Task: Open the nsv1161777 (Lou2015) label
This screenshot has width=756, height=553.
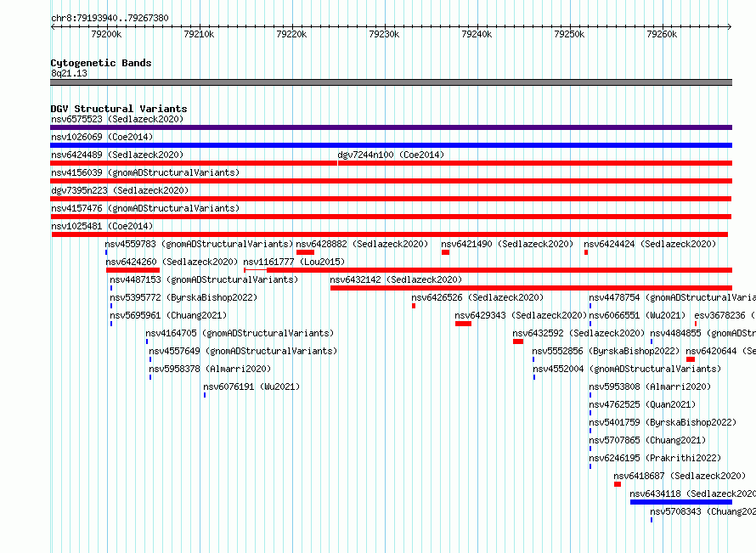Action: click(x=294, y=262)
